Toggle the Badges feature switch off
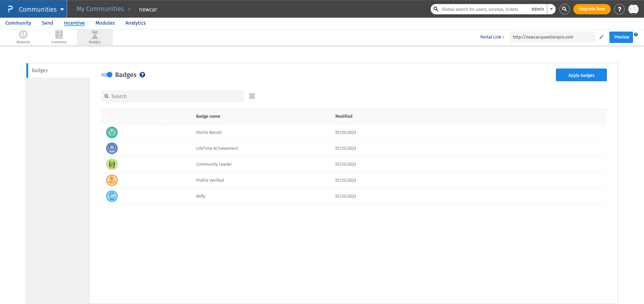This screenshot has height=304, width=644. [x=106, y=75]
